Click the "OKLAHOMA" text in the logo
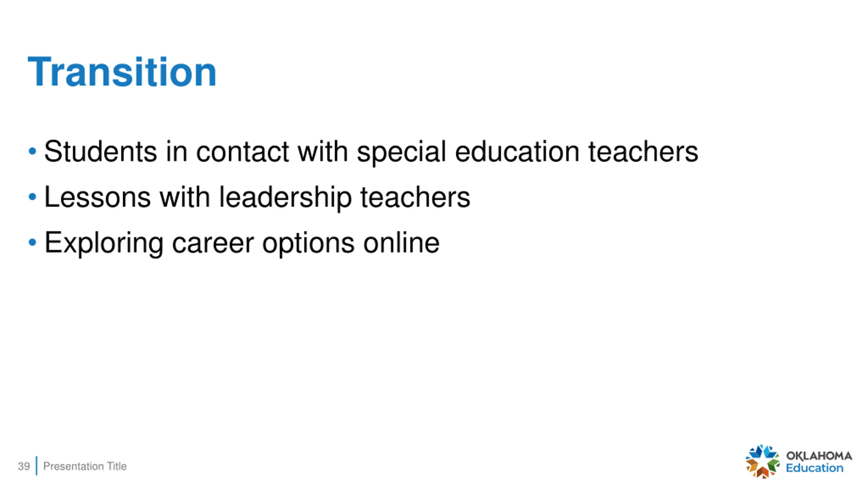This screenshot has height=488, width=868. click(819, 456)
